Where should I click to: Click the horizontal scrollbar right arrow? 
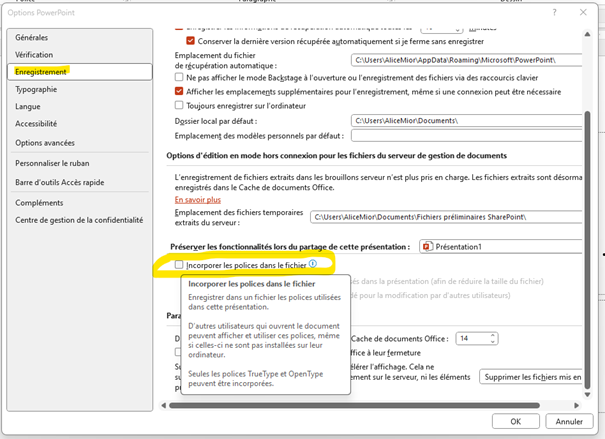point(576,405)
